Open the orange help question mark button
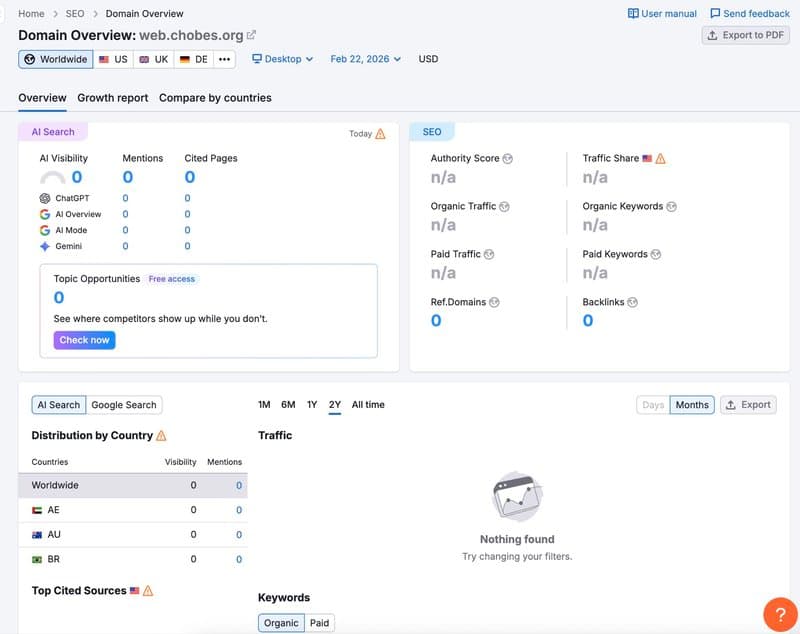 pyautogui.click(x=780, y=614)
